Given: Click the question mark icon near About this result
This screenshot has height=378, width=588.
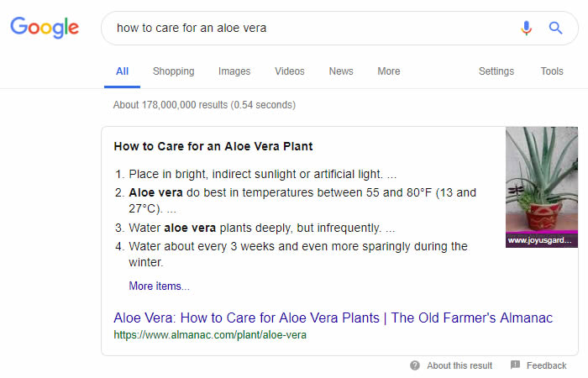Looking at the screenshot, I should [x=415, y=365].
